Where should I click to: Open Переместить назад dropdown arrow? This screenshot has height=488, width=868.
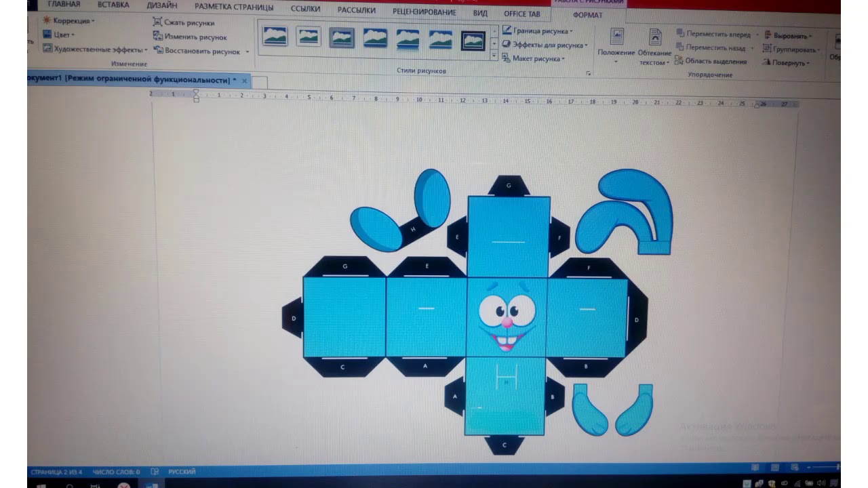tap(751, 48)
